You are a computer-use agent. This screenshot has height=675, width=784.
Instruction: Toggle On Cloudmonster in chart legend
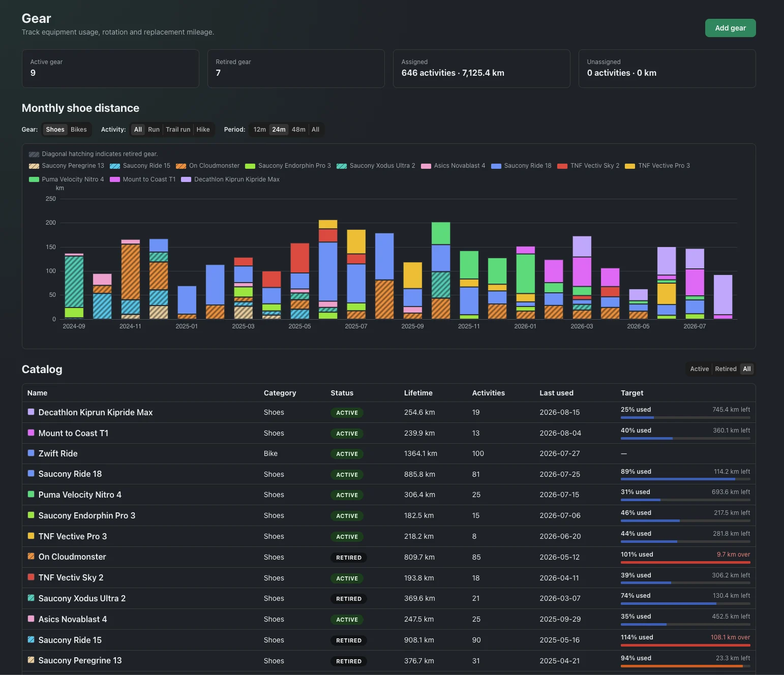pyautogui.click(x=207, y=166)
